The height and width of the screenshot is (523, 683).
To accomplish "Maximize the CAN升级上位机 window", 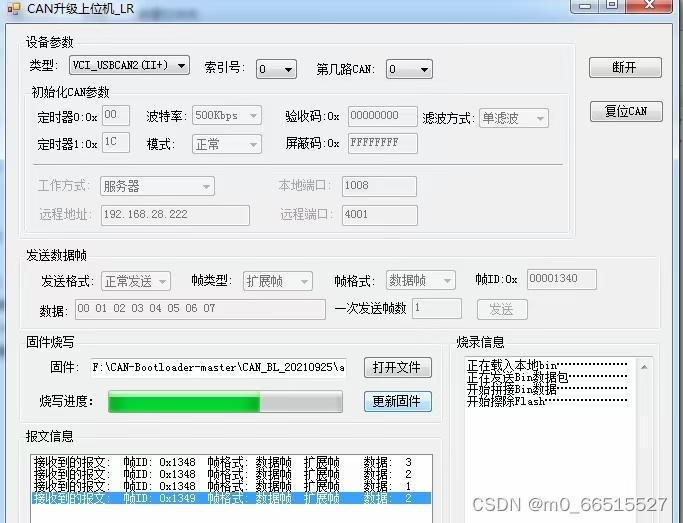I will pyautogui.click(x=612, y=5).
